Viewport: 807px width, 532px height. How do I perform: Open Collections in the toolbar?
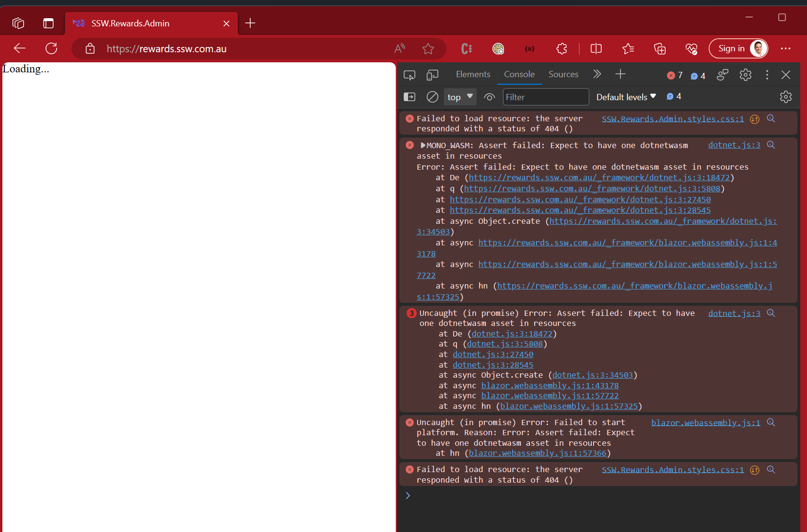(x=660, y=48)
